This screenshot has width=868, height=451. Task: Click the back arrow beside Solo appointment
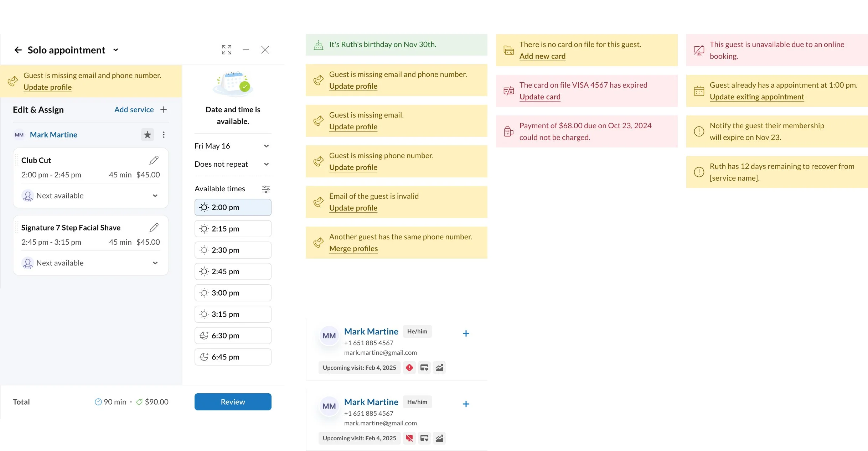pyautogui.click(x=18, y=50)
